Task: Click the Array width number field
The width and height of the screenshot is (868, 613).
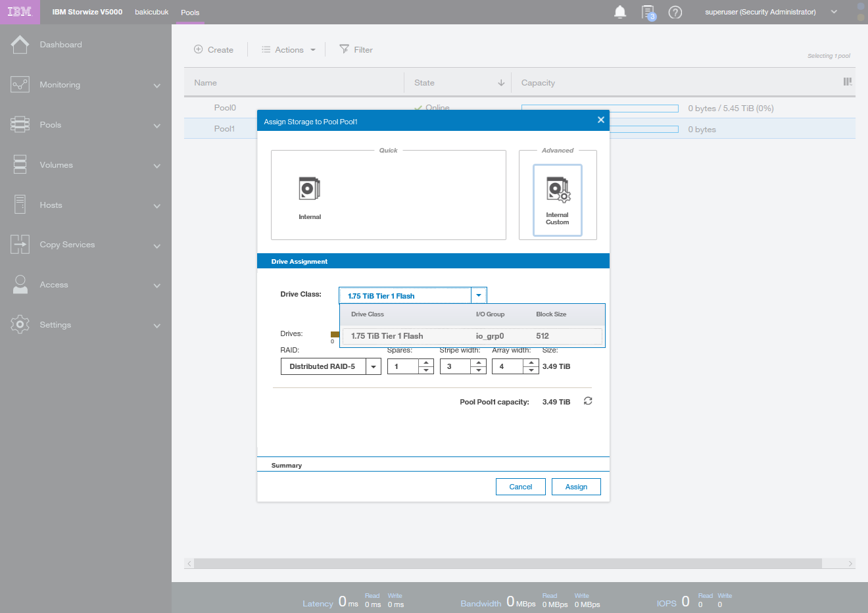Action: (x=508, y=366)
